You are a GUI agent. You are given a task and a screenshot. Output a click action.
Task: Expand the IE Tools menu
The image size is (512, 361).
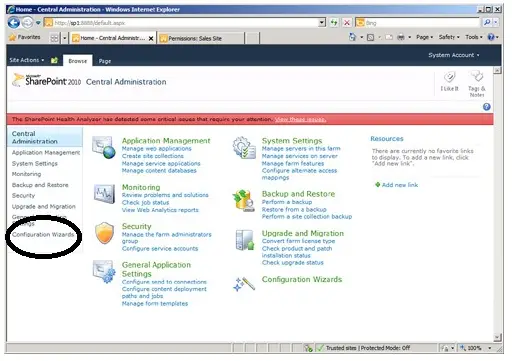474,37
